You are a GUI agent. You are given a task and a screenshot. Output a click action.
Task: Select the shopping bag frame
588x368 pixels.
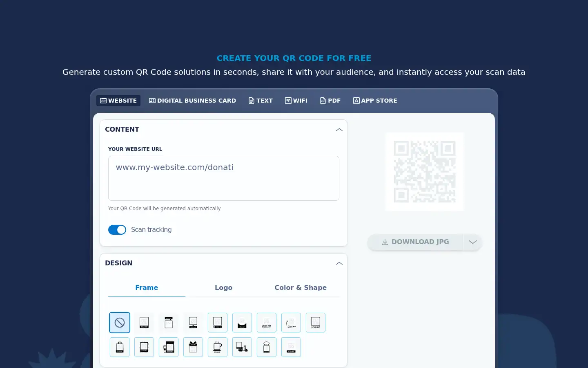[120, 347]
